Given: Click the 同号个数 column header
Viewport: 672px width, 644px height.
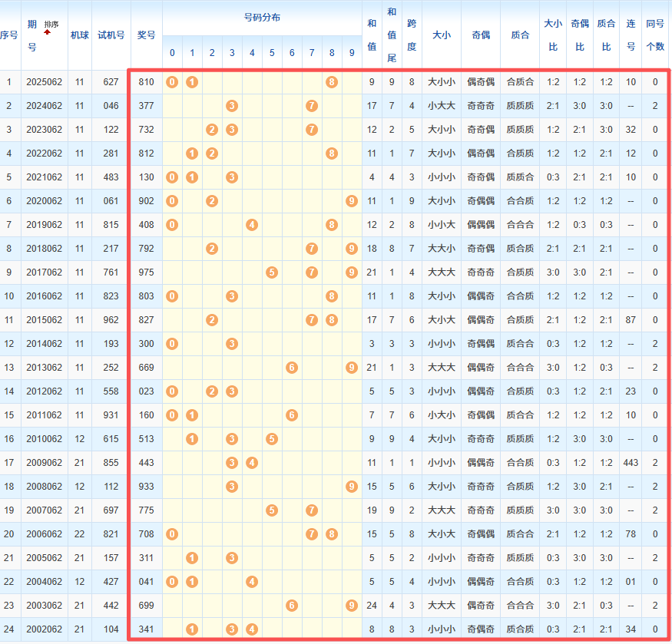Looking at the screenshot, I should tap(655, 35).
